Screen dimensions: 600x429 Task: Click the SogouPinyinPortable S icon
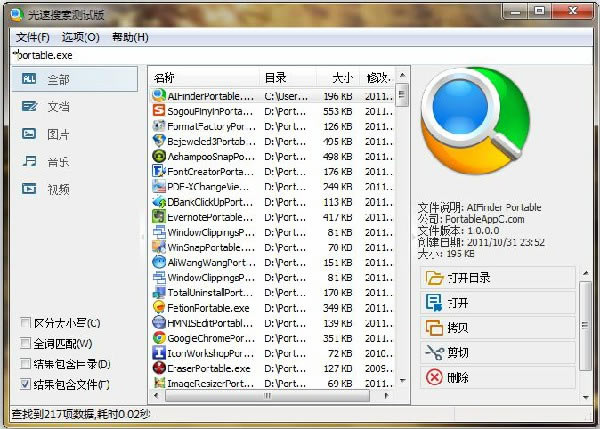pos(159,111)
